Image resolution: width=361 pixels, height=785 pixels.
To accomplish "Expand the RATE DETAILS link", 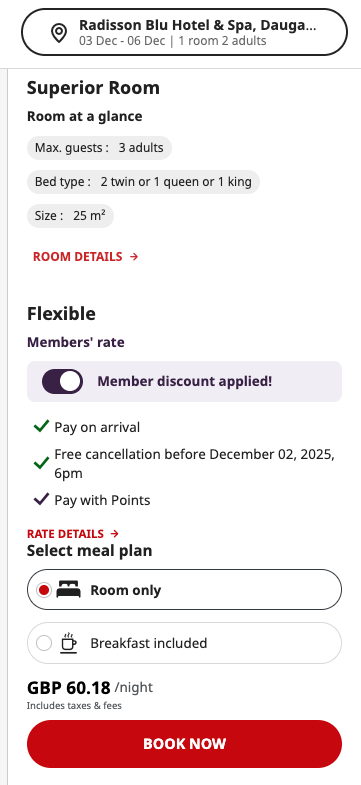I will click(x=73, y=534).
